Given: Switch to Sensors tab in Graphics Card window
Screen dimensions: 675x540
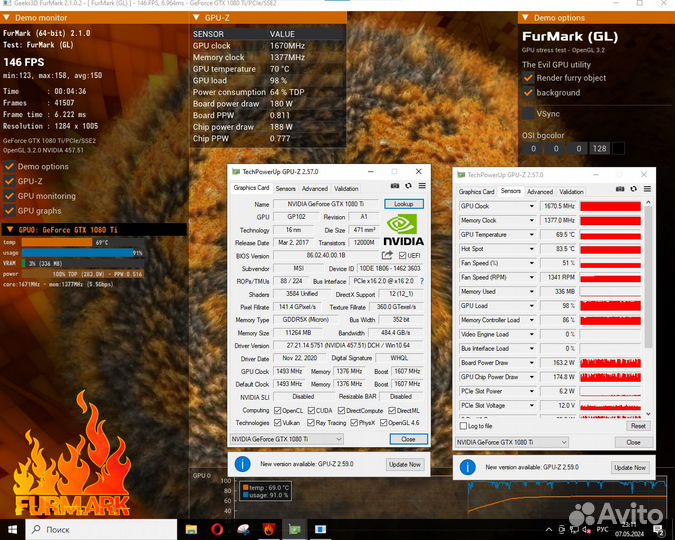Looking at the screenshot, I should pos(285,189).
